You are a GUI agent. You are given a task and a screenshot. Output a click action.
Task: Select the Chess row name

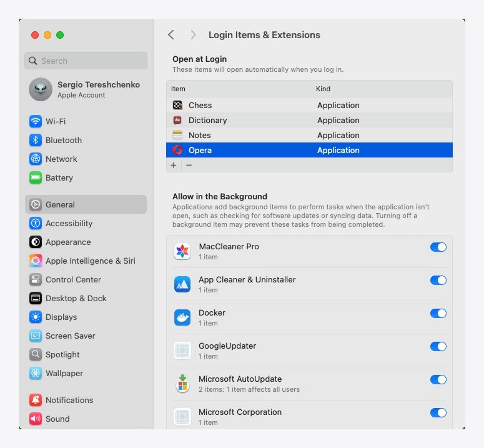(200, 106)
